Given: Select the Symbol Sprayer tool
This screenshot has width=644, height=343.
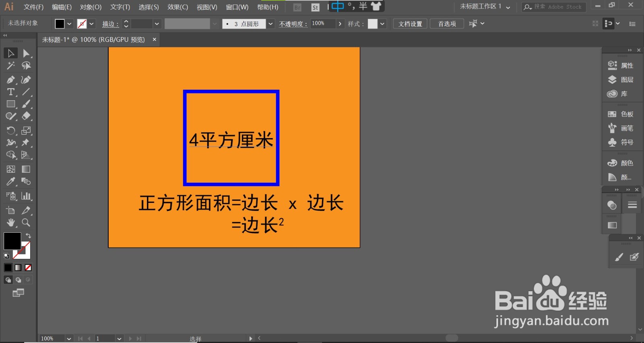Looking at the screenshot, I should click(x=10, y=196).
